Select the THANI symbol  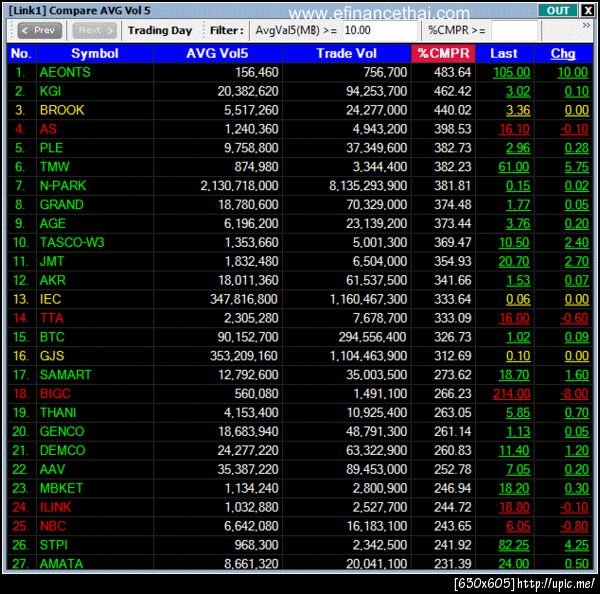point(58,413)
